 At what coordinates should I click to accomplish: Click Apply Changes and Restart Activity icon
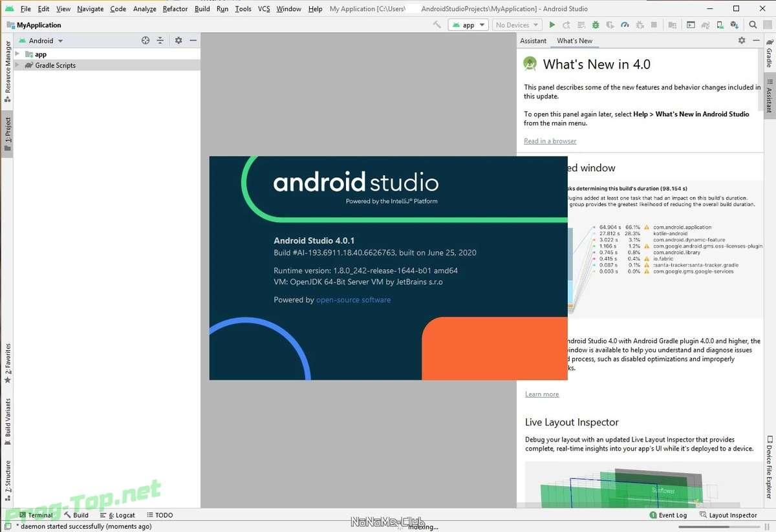tap(566, 25)
